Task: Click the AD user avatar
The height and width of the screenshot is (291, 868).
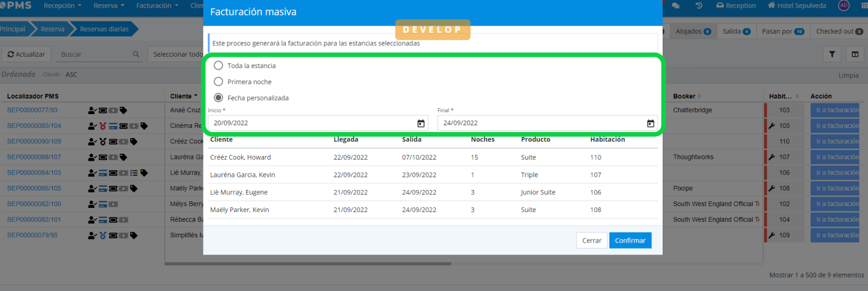Action: 844,5
